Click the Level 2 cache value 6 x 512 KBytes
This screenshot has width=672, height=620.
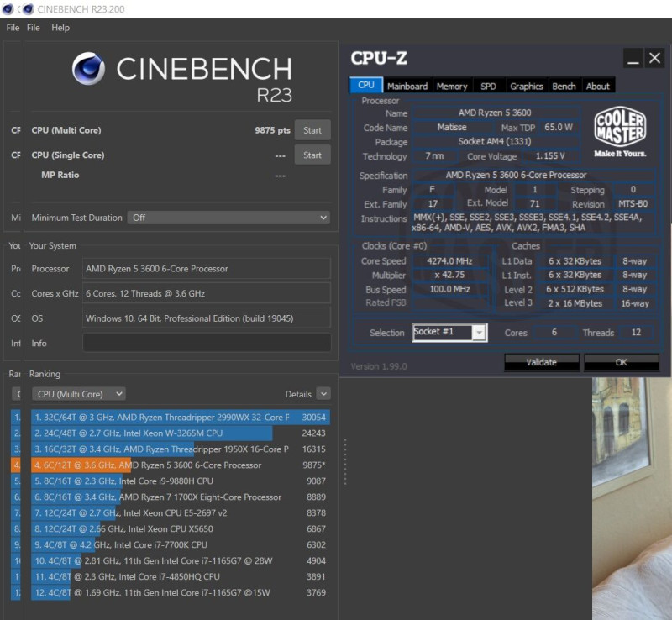pyautogui.click(x=575, y=289)
